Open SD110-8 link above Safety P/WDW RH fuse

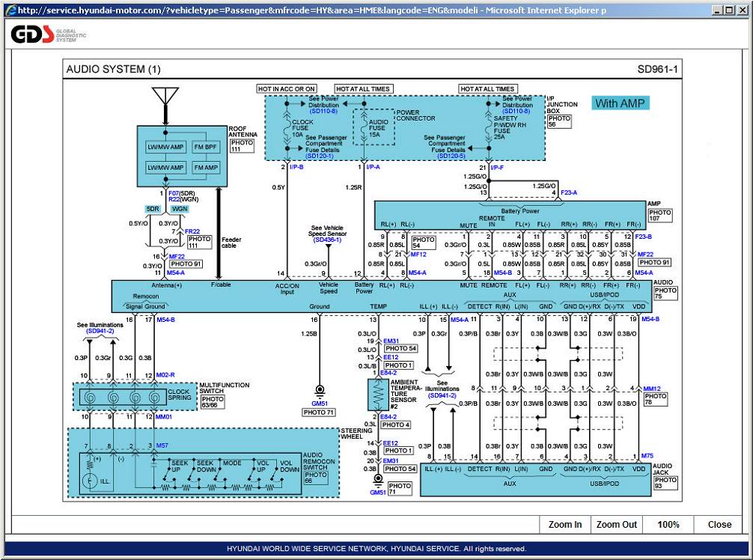pos(516,111)
